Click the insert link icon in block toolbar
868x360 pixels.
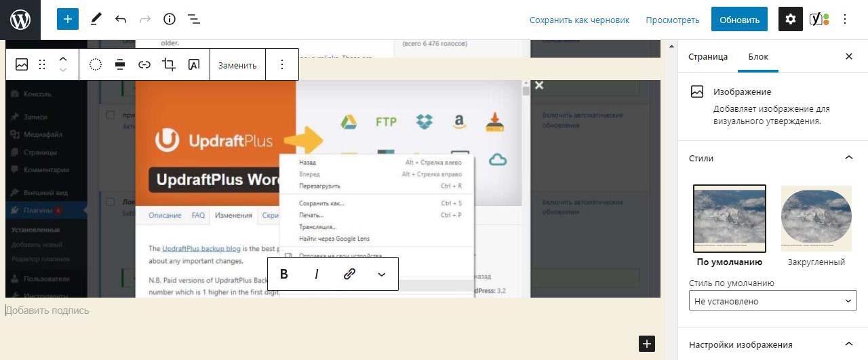[x=144, y=65]
